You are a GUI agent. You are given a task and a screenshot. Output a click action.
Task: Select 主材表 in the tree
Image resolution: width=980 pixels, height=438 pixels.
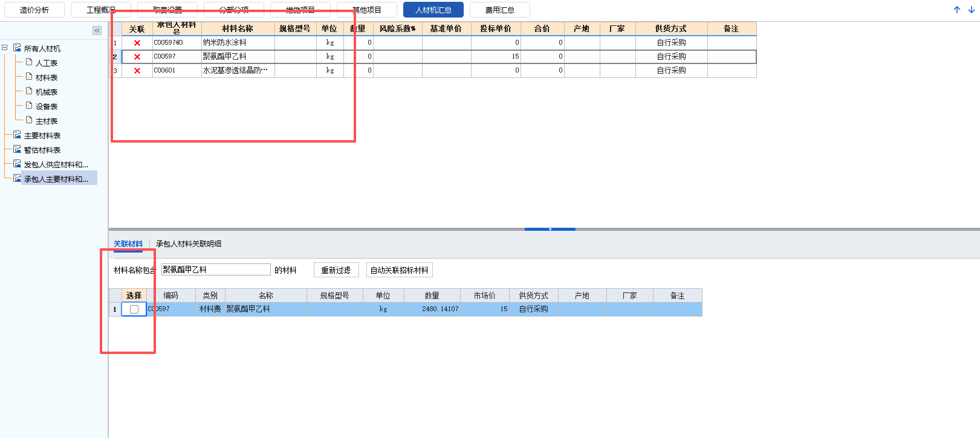[47, 121]
